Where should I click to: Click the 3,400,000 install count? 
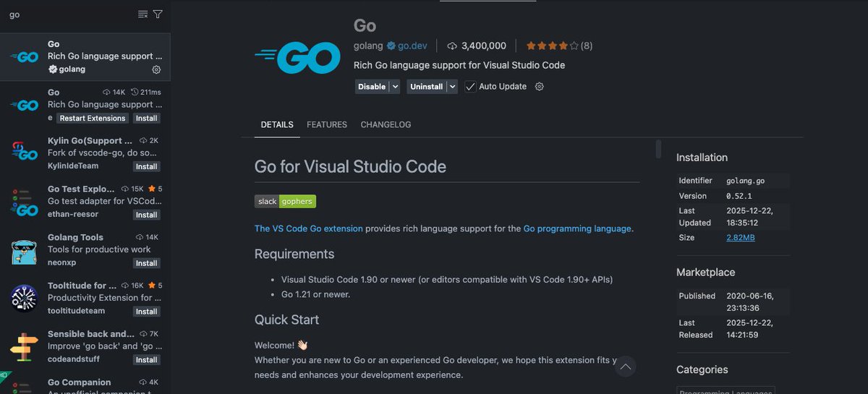click(484, 46)
